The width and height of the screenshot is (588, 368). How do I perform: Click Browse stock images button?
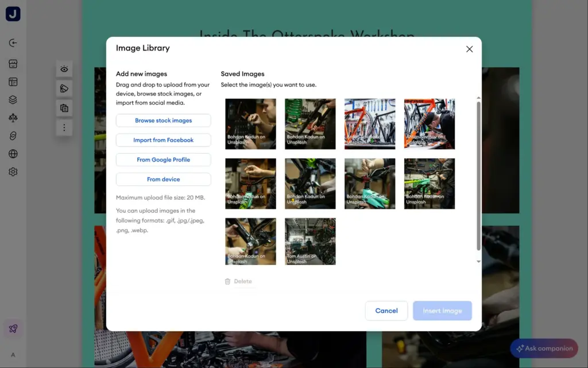point(163,121)
